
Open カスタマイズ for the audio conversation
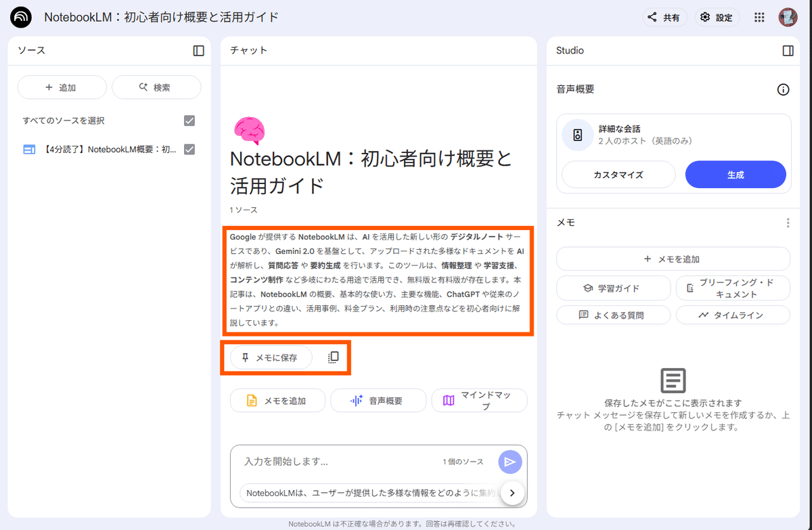point(618,174)
